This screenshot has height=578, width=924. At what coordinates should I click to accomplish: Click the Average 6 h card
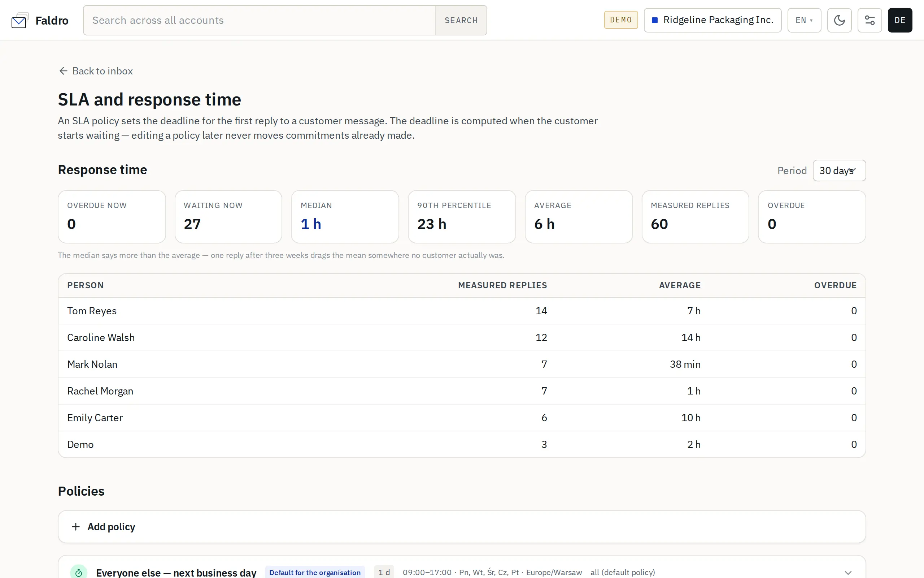click(x=579, y=217)
